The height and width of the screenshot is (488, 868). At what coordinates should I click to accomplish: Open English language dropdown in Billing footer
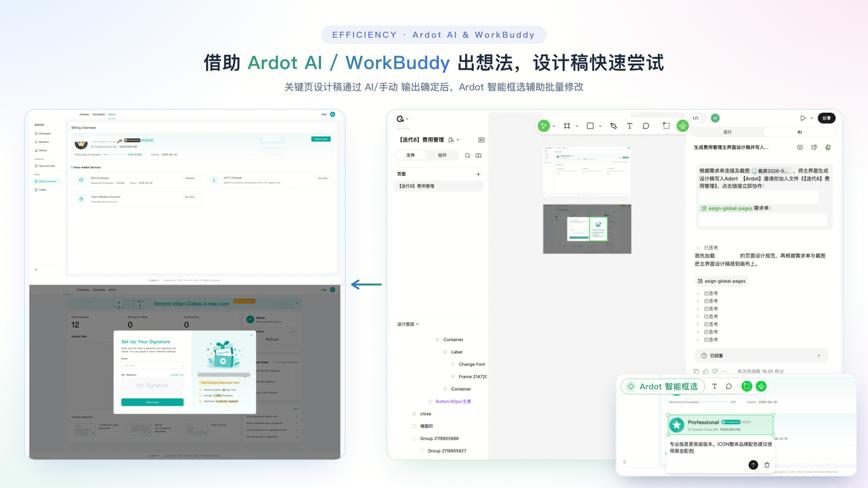click(x=154, y=280)
